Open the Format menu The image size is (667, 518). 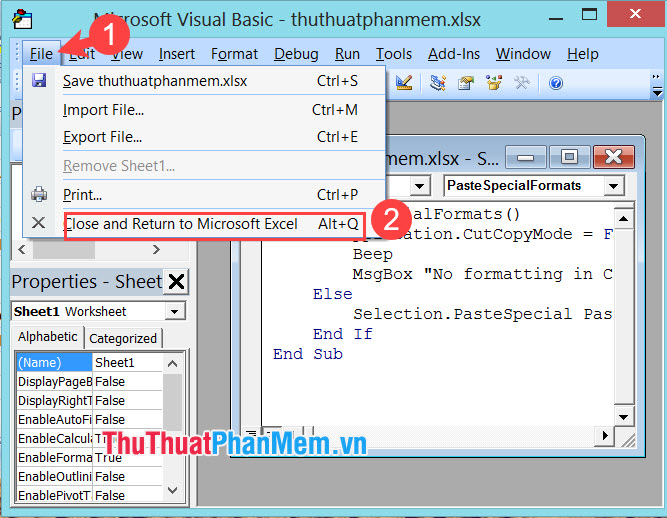(234, 54)
